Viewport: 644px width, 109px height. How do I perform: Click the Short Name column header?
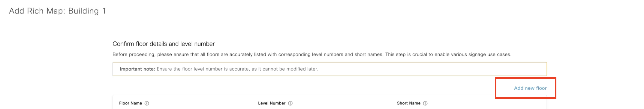coord(409,103)
